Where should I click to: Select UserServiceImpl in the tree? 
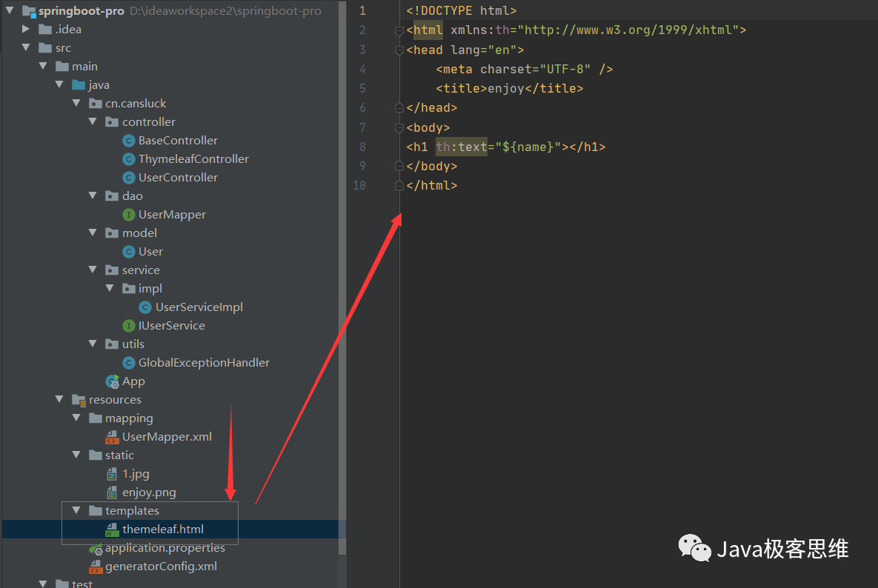click(199, 307)
